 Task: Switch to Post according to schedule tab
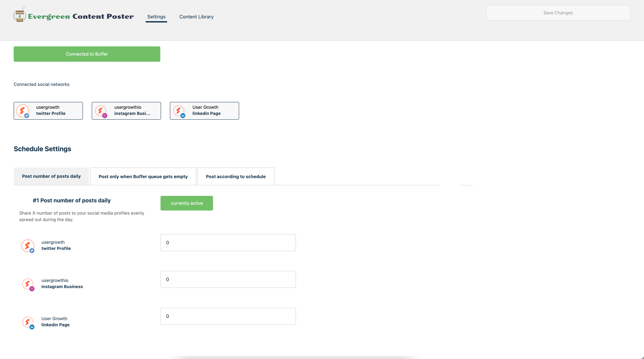pos(236,177)
